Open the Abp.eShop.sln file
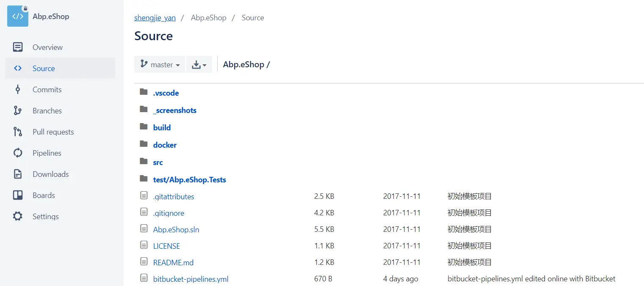 176,229
